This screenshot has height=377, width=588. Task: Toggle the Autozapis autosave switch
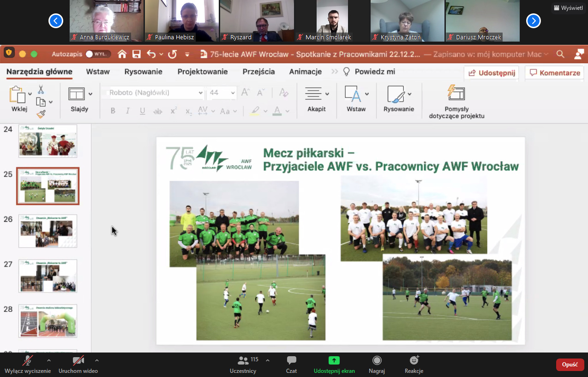[x=98, y=54]
